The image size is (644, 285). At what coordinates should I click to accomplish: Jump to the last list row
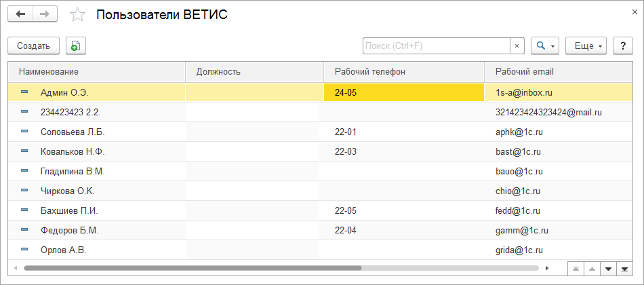coord(624,269)
